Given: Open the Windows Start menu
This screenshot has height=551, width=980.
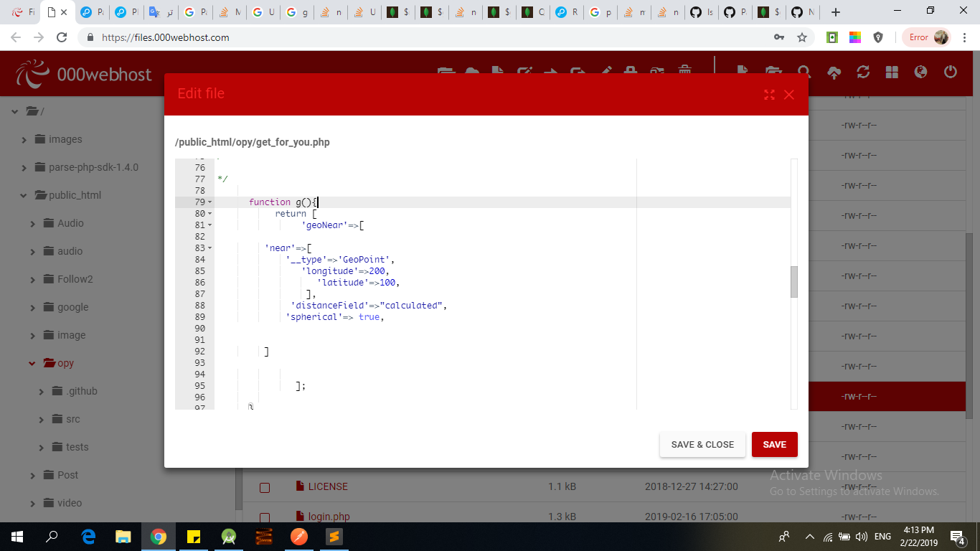Looking at the screenshot, I should [x=17, y=537].
